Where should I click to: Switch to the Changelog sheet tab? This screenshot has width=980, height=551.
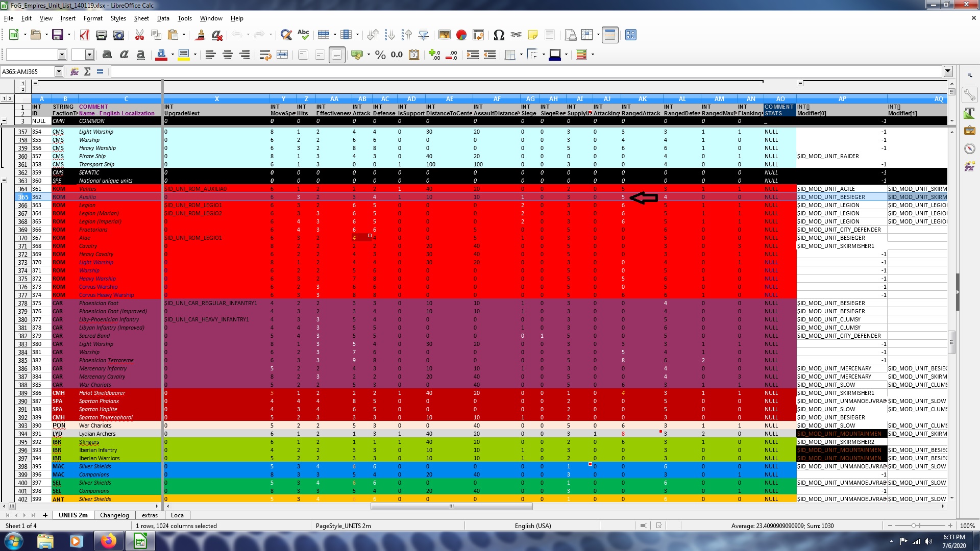[114, 515]
